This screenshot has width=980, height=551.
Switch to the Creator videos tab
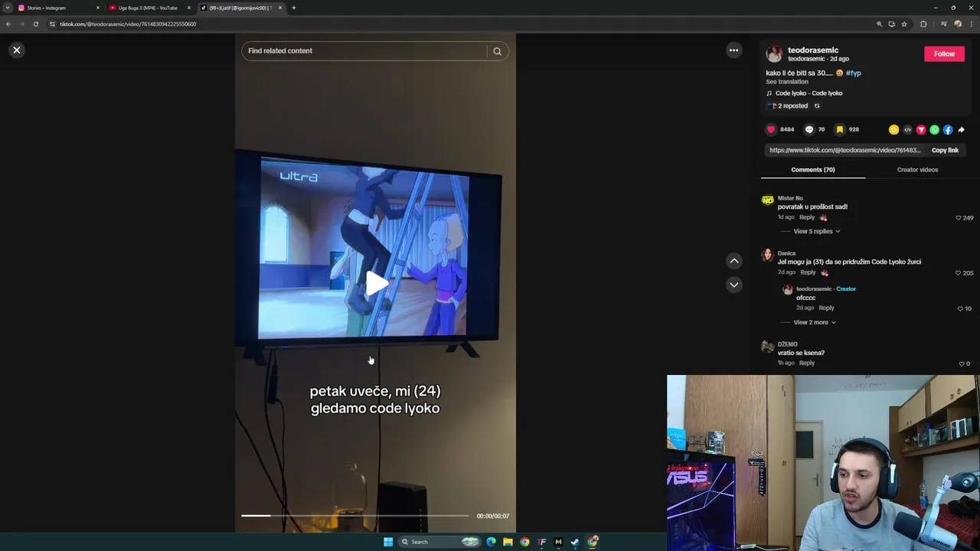coord(917,170)
